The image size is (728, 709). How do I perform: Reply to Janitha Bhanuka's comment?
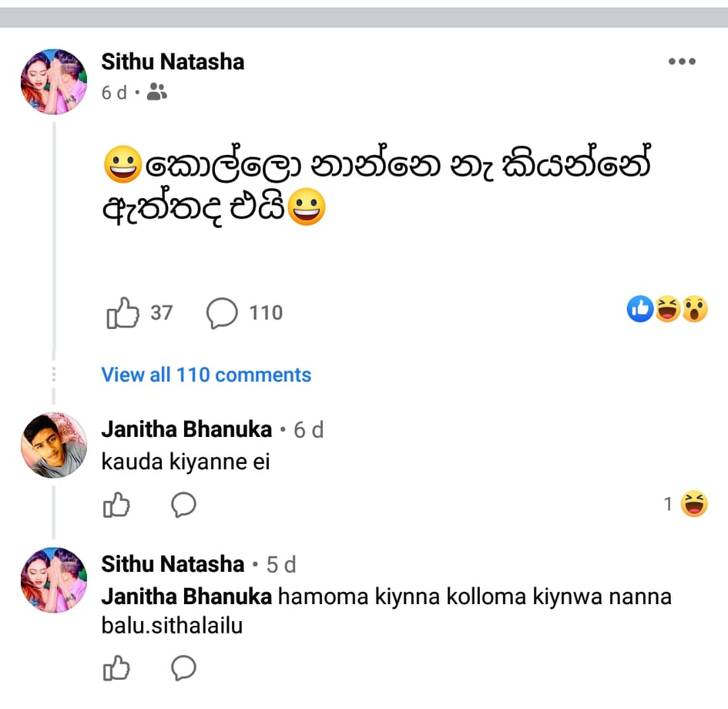pos(183,504)
